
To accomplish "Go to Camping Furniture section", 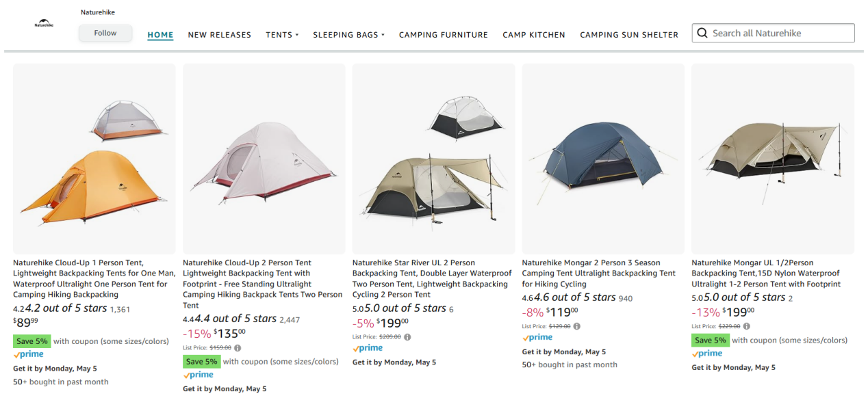I will pos(443,35).
